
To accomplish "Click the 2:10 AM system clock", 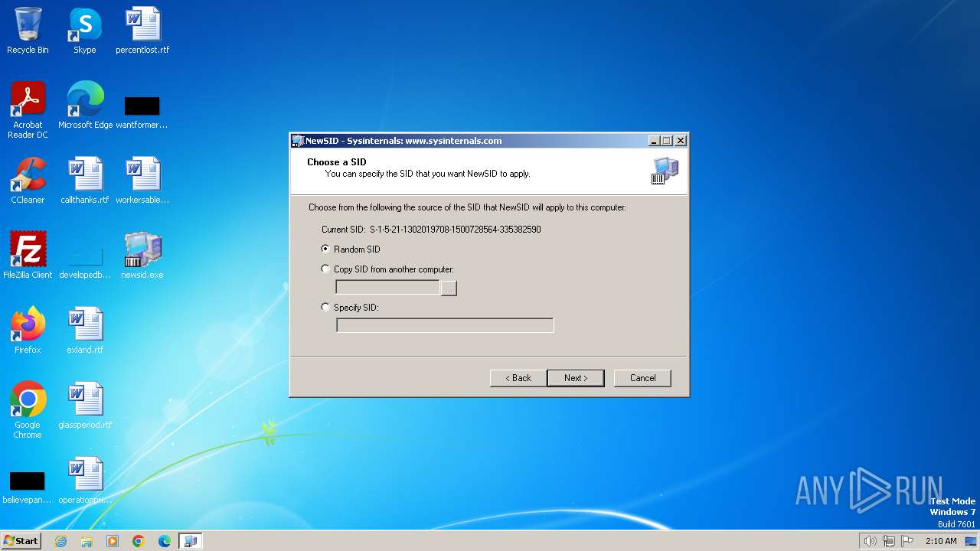I will pos(941,541).
